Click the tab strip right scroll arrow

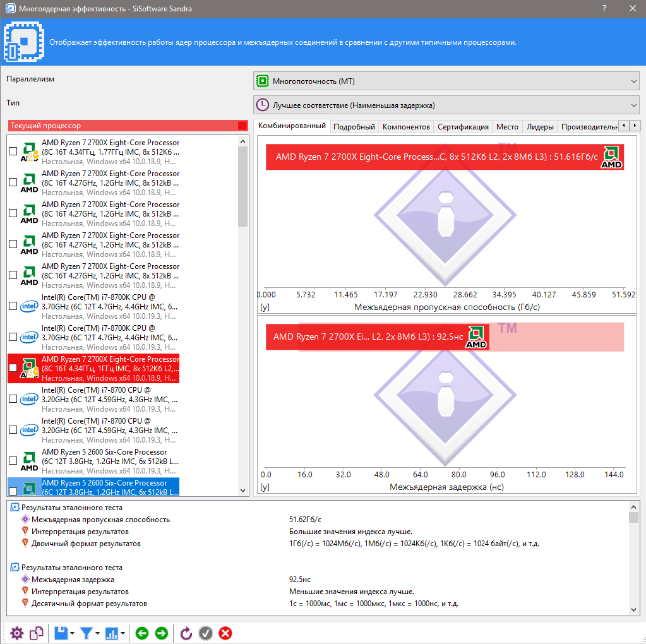635,125
